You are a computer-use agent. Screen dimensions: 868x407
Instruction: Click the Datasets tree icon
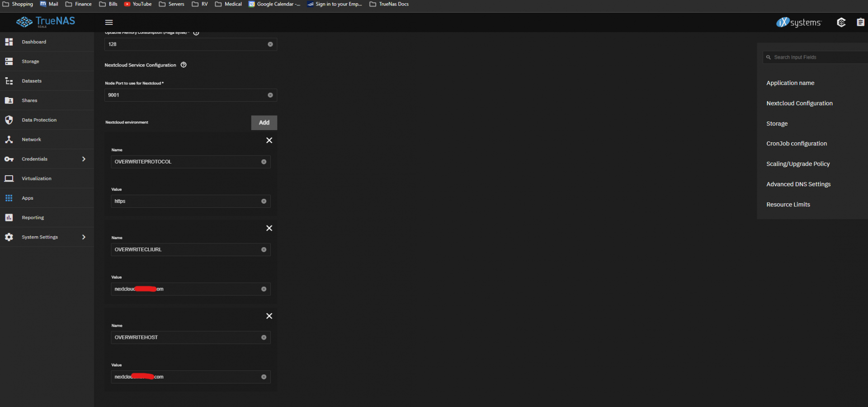point(9,81)
